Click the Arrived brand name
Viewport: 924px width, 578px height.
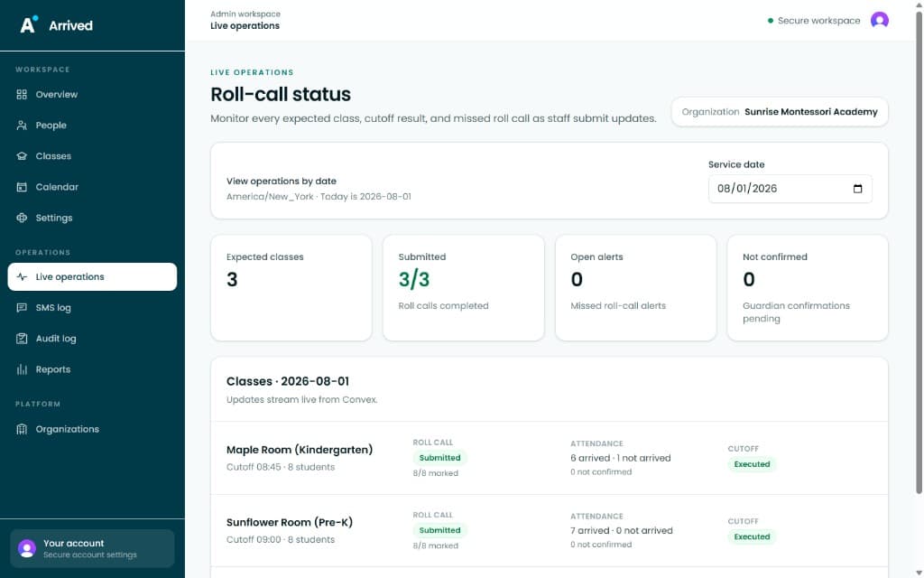70,25
